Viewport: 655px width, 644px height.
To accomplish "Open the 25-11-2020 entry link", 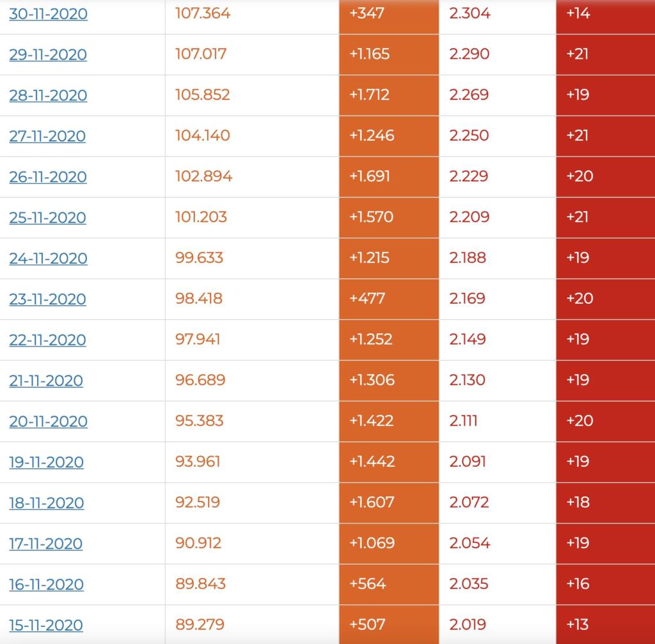I will click(47, 217).
